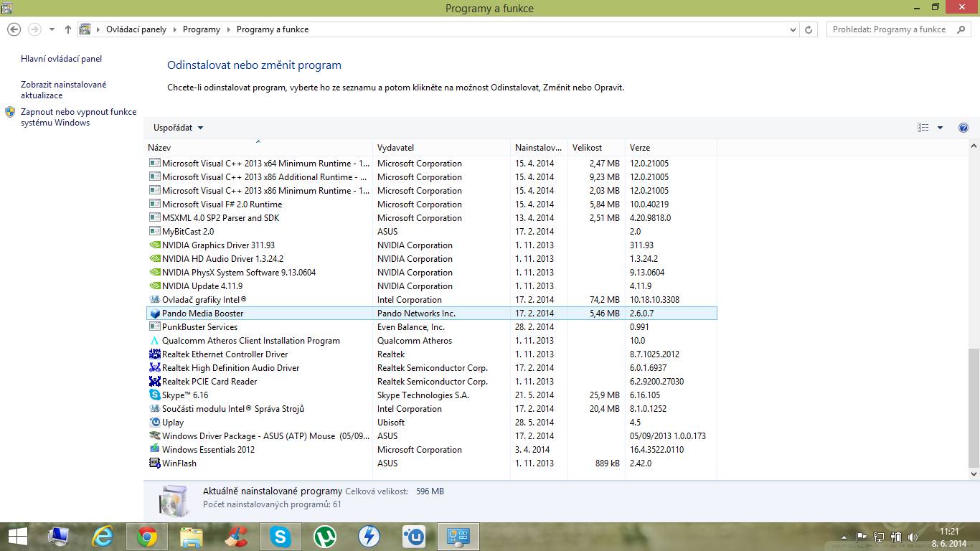The width and height of the screenshot is (980, 551).
Task: Expand breadcrumb arrow after Ovládací panely
Action: click(x=174, y=29)
